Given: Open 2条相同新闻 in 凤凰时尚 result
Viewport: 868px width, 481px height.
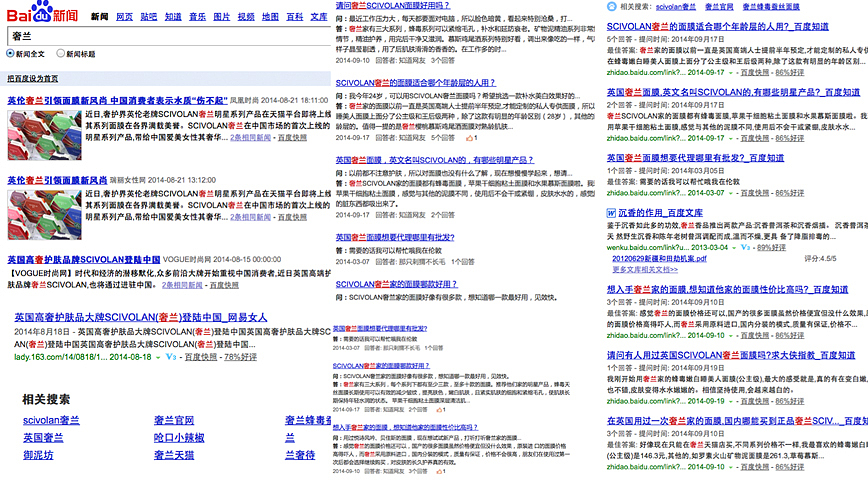Looking at the screenshot, I should (251, 138).
